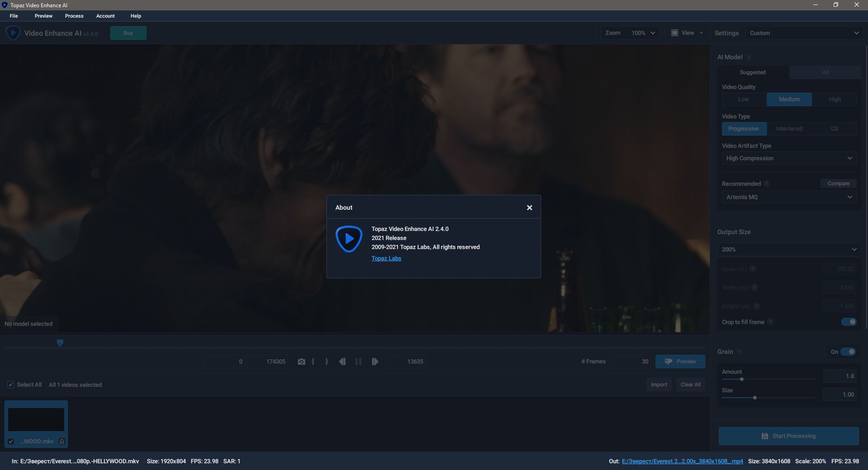Screen dimensions: 868x470
Task: Select High video quality
Action: click(x=835, y=99)
